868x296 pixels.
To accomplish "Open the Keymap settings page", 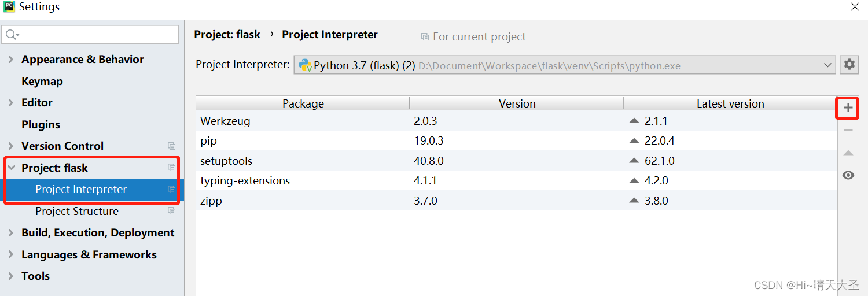I will coord(42,82).
